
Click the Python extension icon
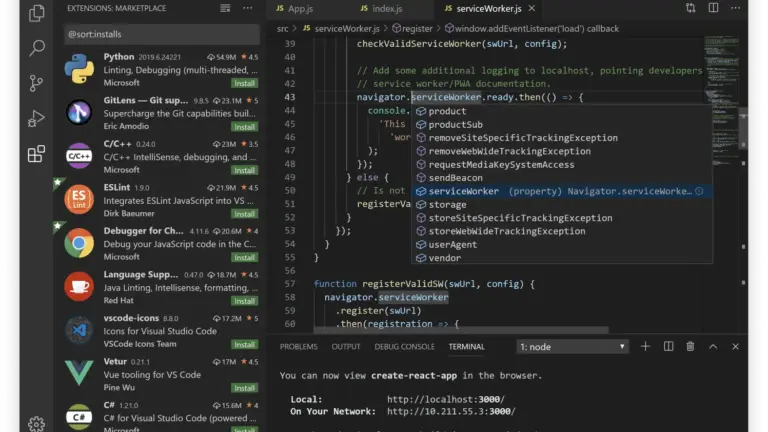click(79, 69)
